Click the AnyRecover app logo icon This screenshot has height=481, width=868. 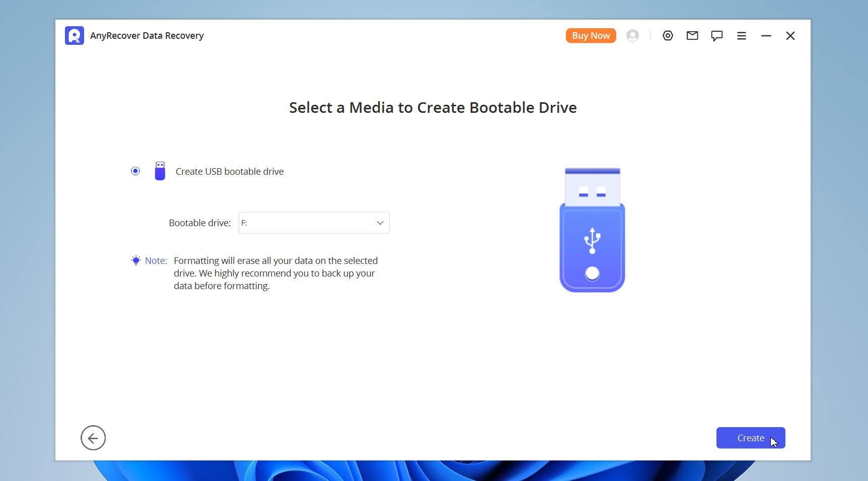tap(75, 36)
